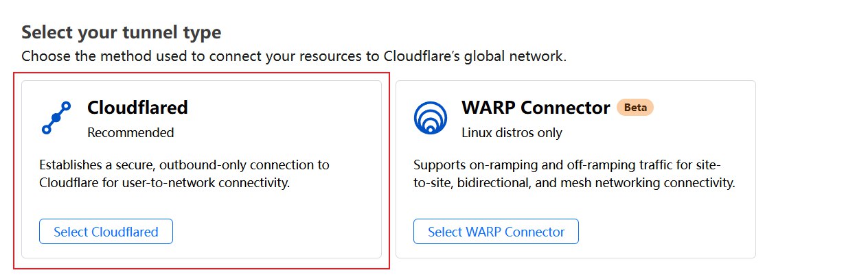Click the Recommended label under Cloudflared
The width and height of the screenshot is (868, 279).
pos(130,132)
